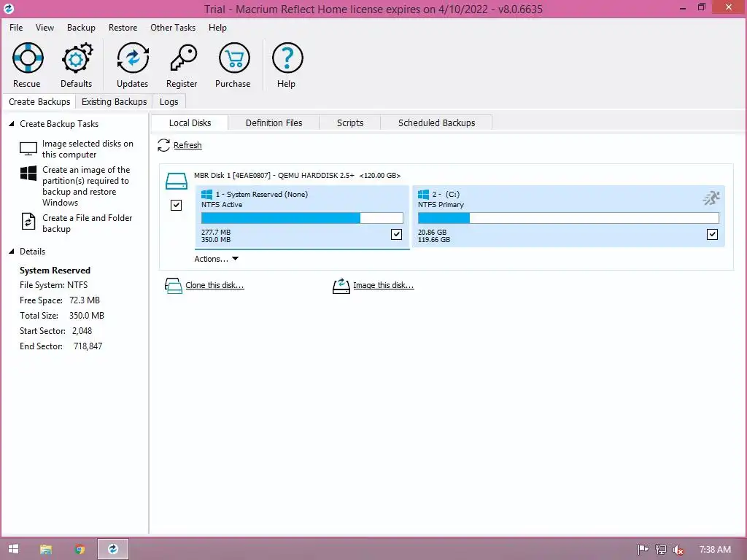Click the Start Sector 2,048 value

click(x=82, y=331)
